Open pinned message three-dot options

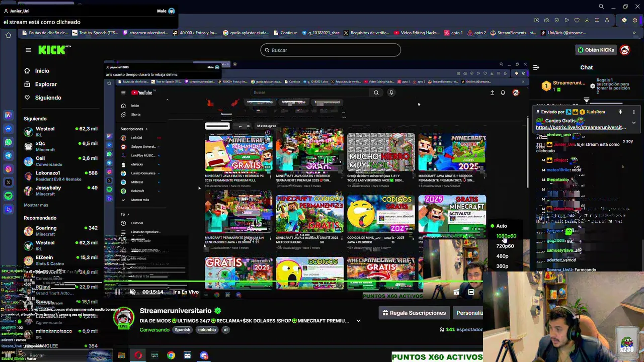(x=633, y=112)
